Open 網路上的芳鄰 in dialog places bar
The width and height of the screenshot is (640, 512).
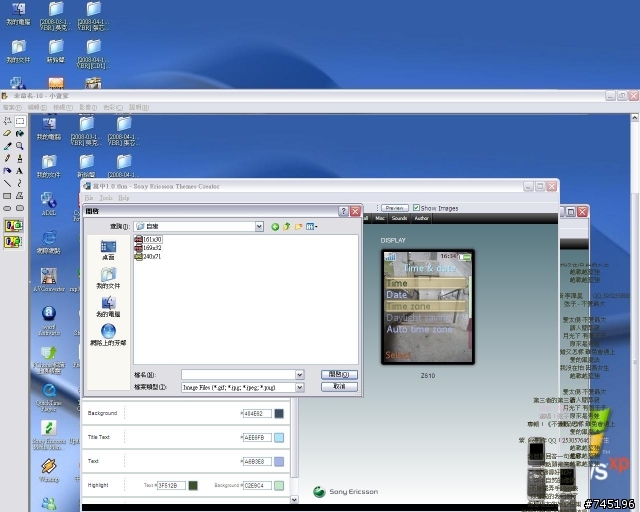click(x=108, y=335)
